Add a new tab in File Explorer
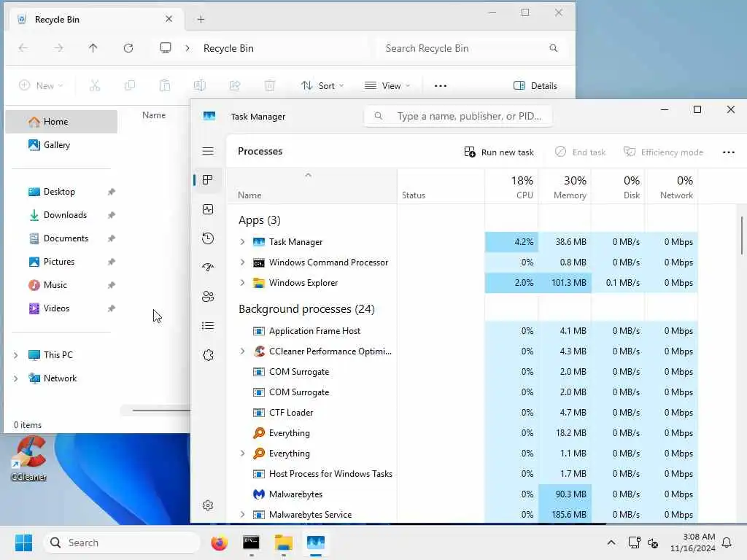The image size is (747, 560). (x=201, y=20)
